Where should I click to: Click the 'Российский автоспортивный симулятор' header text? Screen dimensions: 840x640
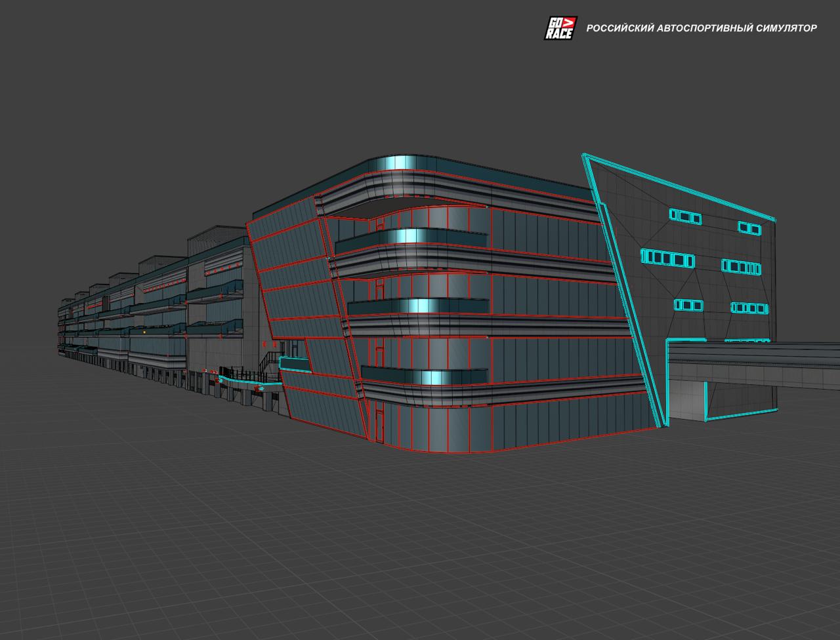click(x=702, y=28)
